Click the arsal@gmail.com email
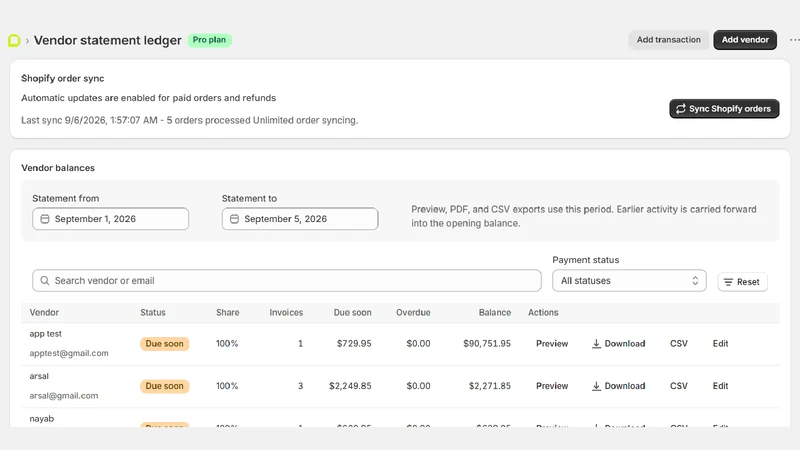The width and height of the screenshot is (800, 450). (64, 395)
